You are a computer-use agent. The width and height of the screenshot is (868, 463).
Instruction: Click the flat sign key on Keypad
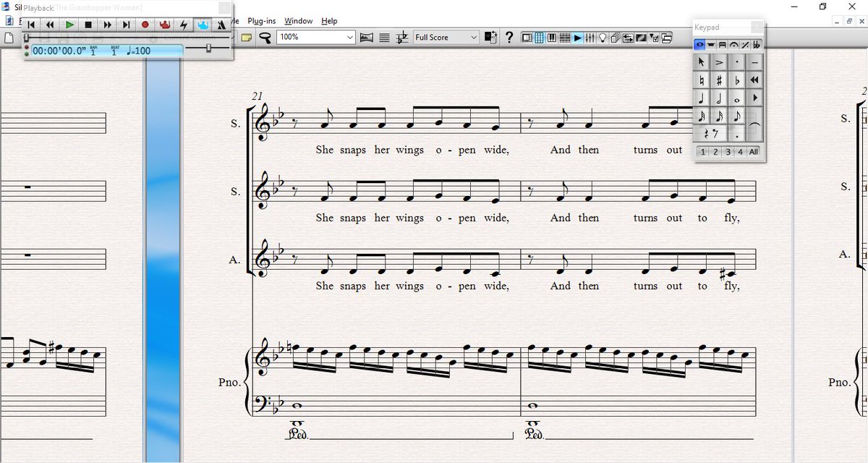click(x=737, y=80)
